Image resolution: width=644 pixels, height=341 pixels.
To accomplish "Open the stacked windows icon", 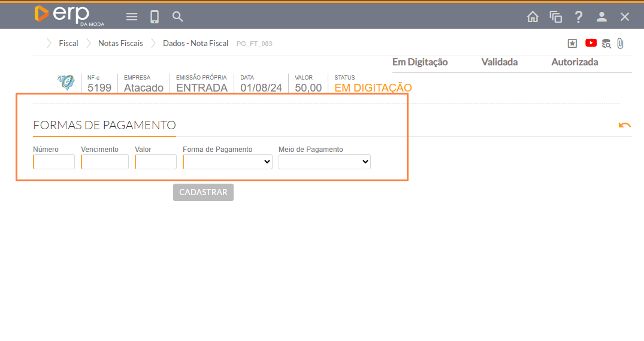I will point(556,17).
